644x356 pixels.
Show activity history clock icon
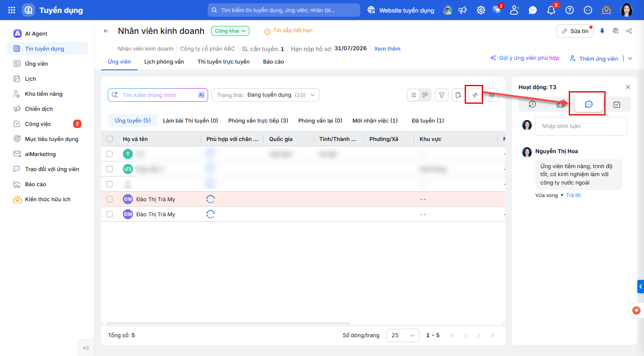(532, 104)
